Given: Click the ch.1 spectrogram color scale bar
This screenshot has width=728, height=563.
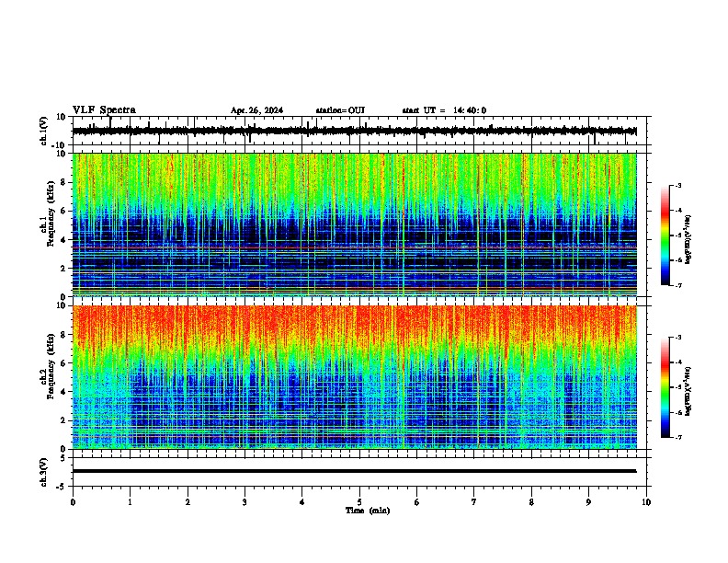Looking at the screenshot, I should [x=665, y=236].
